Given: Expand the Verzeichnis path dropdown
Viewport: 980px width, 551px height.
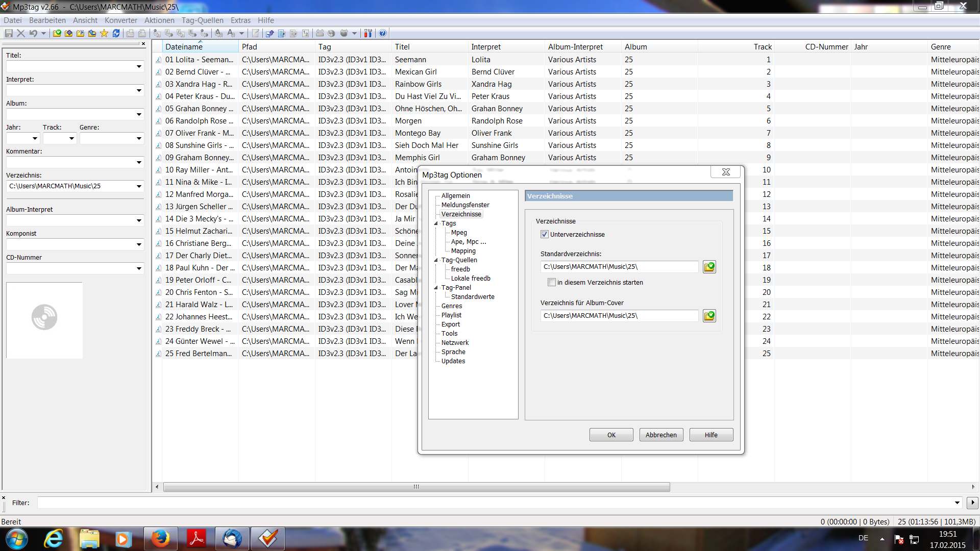Looking at the screenshot, I should click(x=139, y=186).
